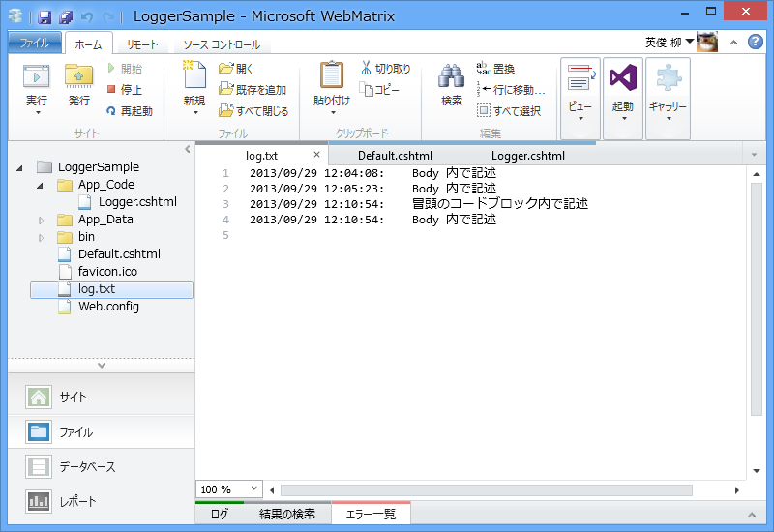The width and height of the screenshot is (774, 532).
Task: Collapse the LoggerSample root folder
Action: (x=19, y=168)
